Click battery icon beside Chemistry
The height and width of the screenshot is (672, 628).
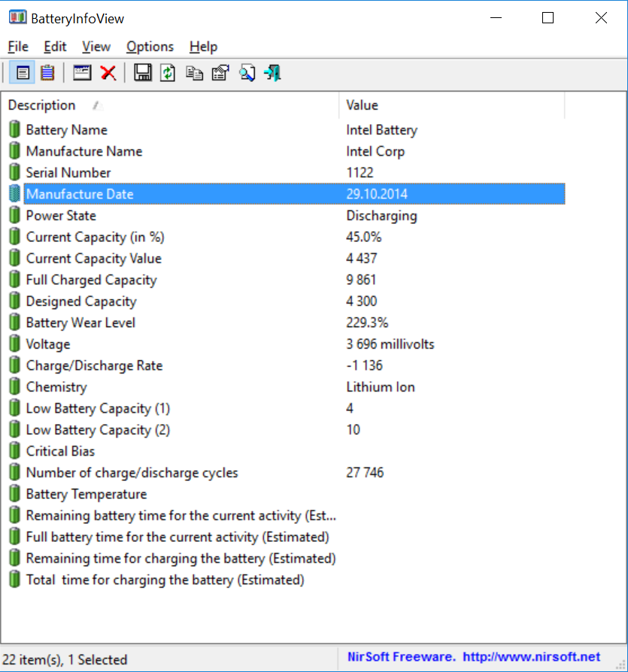[14, 386]
